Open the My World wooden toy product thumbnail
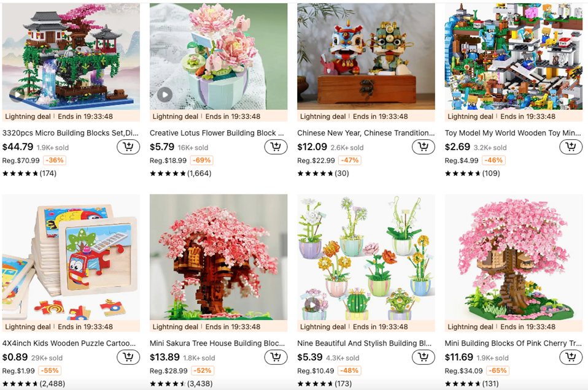Image resolution: width=588 pixels, height=390 pixels. tap(514, 56)
